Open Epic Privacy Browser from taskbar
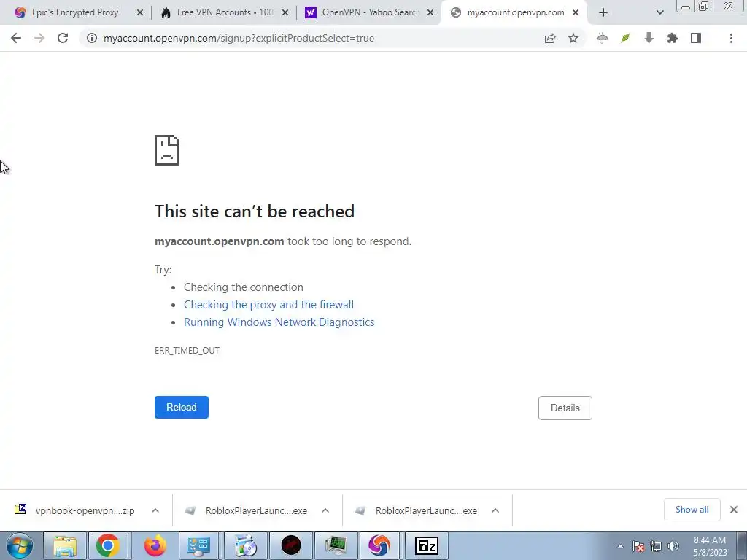Screen dimensions: 747x560 379,545
